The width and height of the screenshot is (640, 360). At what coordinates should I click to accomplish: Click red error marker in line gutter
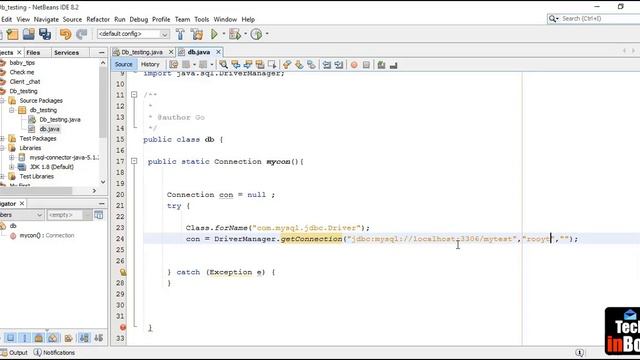pyautogui.click(x=122, y=327)
